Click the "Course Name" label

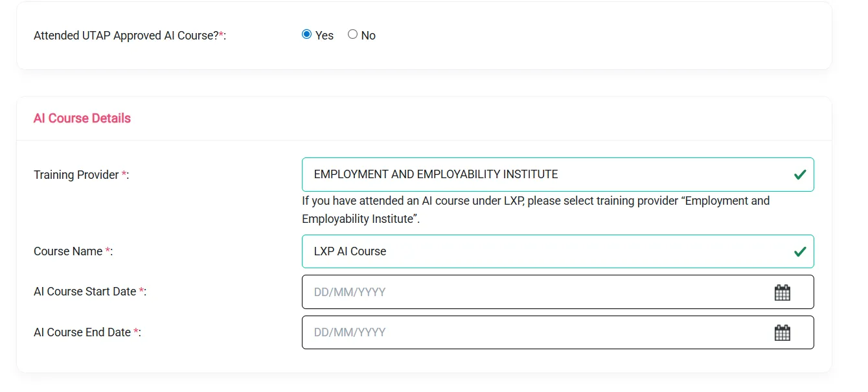click(x=73, y=251)
